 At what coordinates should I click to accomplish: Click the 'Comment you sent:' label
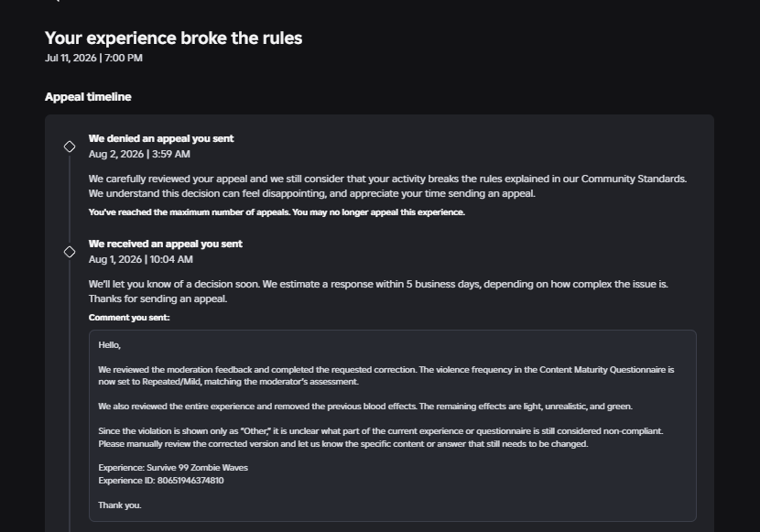129,318
